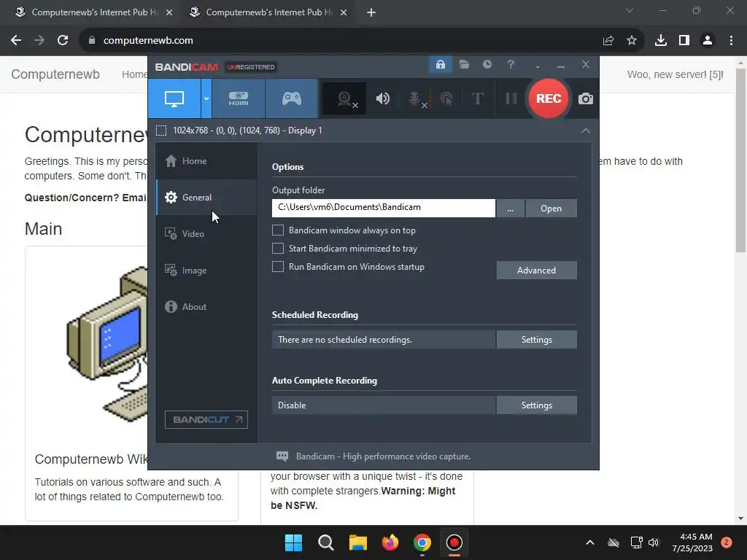Open the Home section in Bandicam
This screenshot has height=560, width=747.
pos(206,161)
